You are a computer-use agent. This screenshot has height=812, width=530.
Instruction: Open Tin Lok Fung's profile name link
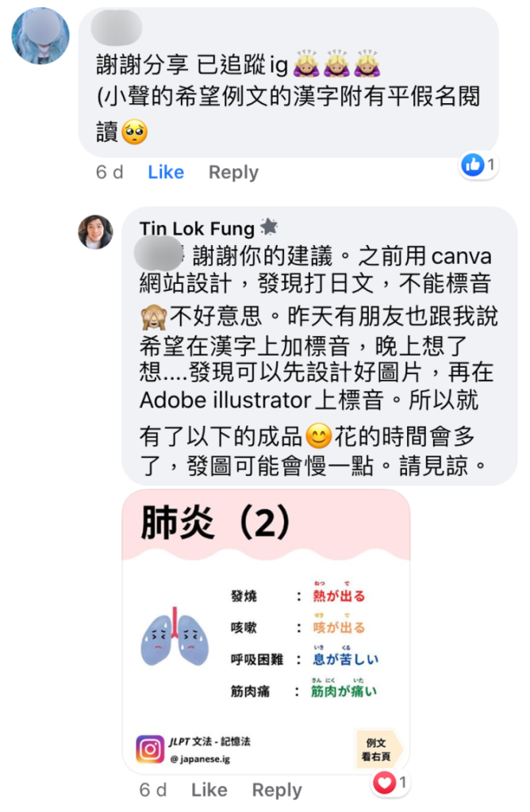tap(197, 228)
